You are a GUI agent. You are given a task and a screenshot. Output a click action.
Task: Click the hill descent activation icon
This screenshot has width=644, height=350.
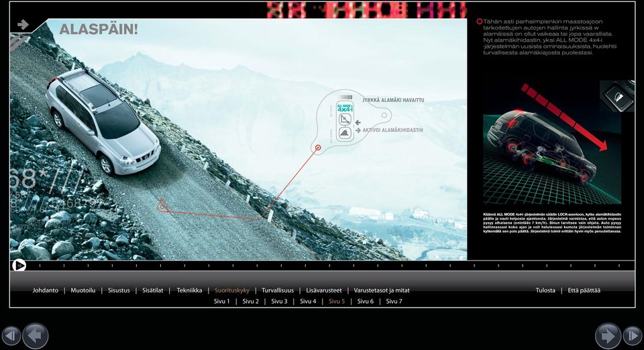345,133
